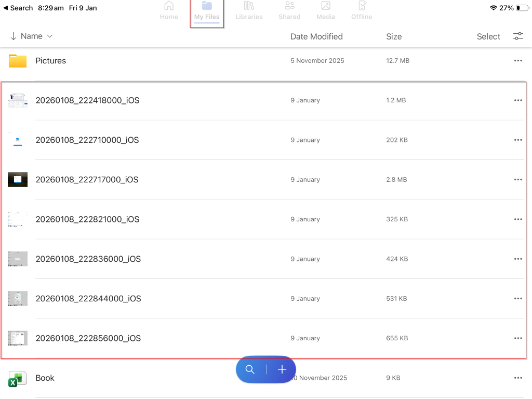532x399 pixels.
Task: Open thumbnail of 20260108_222836000_iOS
Action: pyautogui.click(x=18, y=259)
